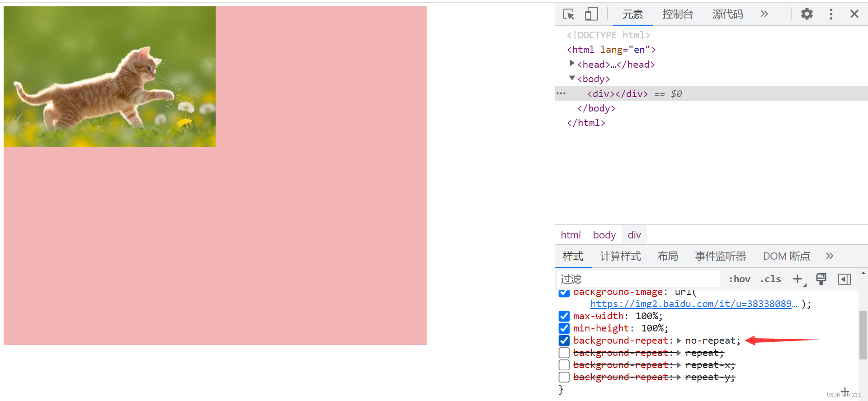The image size is (868, 401).
Task: Click the kitten background image
Action: point(109,77)
